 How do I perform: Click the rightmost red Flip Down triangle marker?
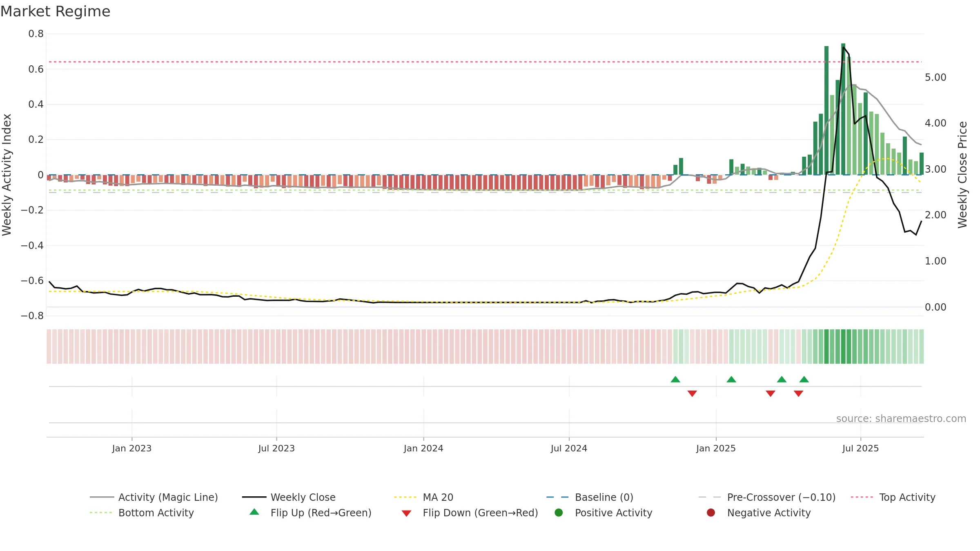click(x=799, y=393)
